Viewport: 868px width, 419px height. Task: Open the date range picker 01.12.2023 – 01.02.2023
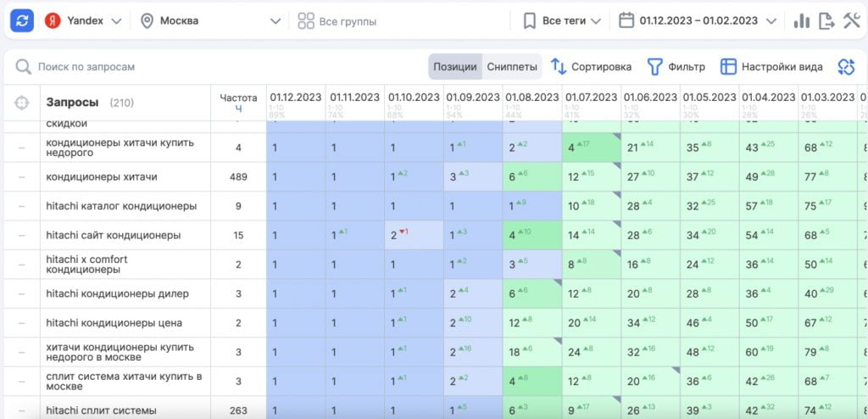pyautogui.click(x=698, y=20)
